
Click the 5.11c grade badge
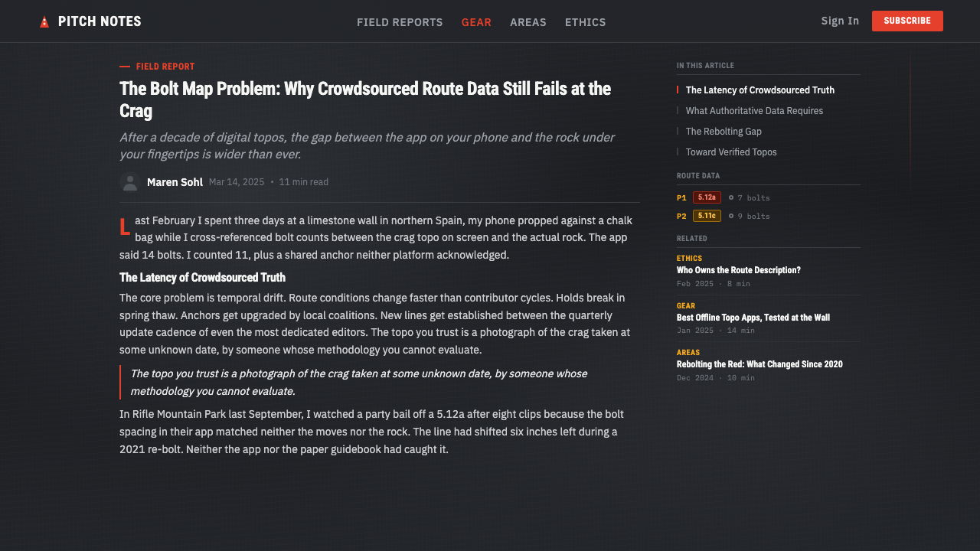(x=707, y=216)
